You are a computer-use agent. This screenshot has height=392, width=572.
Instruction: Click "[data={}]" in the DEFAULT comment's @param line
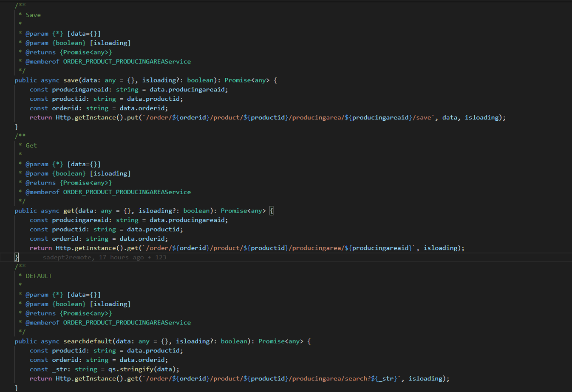84,295
